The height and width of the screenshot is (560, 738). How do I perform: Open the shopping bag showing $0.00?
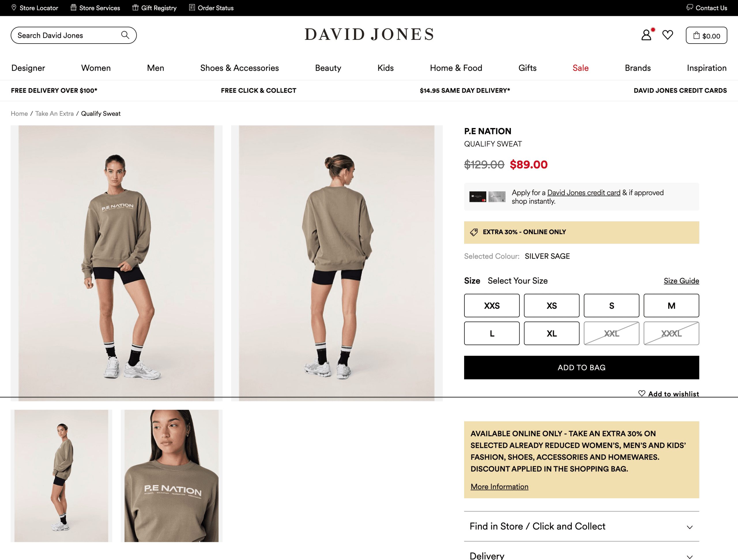click(x=706, y=35)
